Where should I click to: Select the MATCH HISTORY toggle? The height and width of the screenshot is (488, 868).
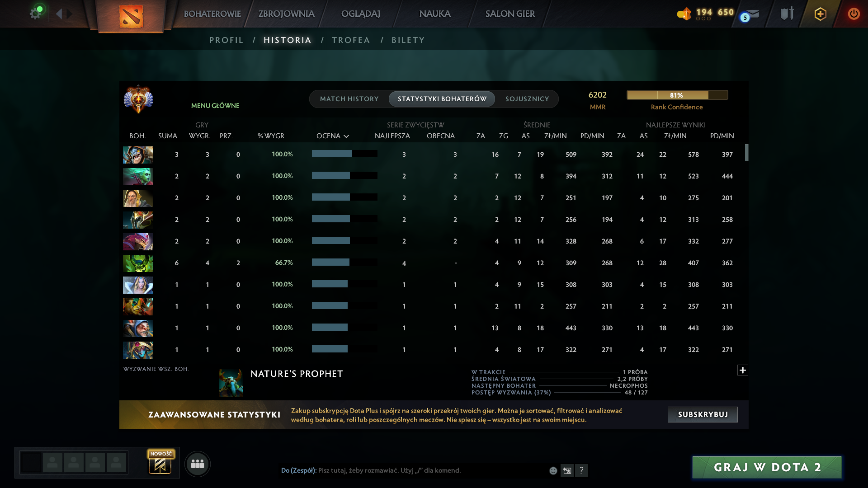coord(349,99)
